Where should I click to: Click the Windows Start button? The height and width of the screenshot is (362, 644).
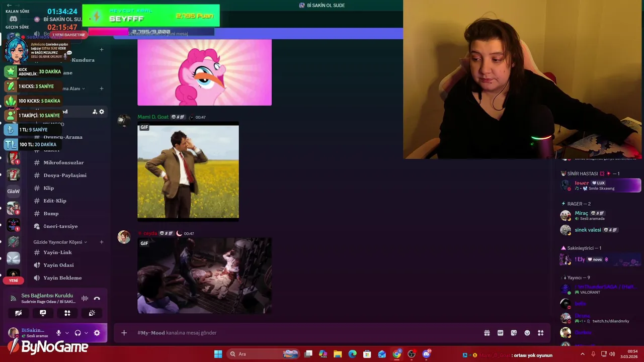click(218, 354)
